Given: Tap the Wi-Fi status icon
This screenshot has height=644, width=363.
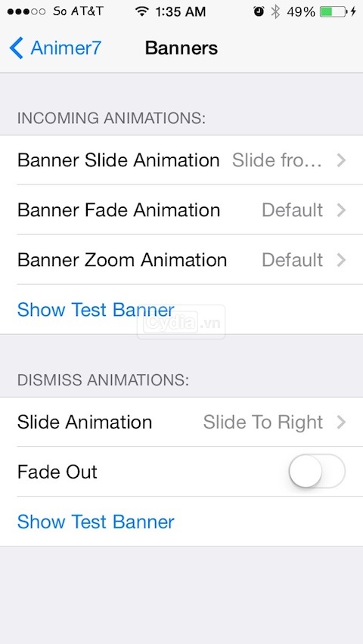Looking at the screenshot, I should (142, 11).
